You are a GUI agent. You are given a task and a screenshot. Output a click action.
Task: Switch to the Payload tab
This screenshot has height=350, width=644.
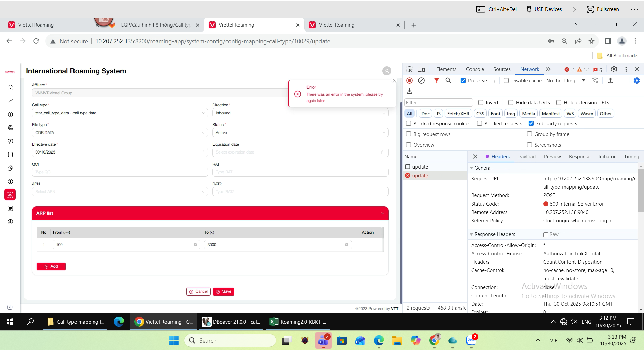click(x=527, y=157)
